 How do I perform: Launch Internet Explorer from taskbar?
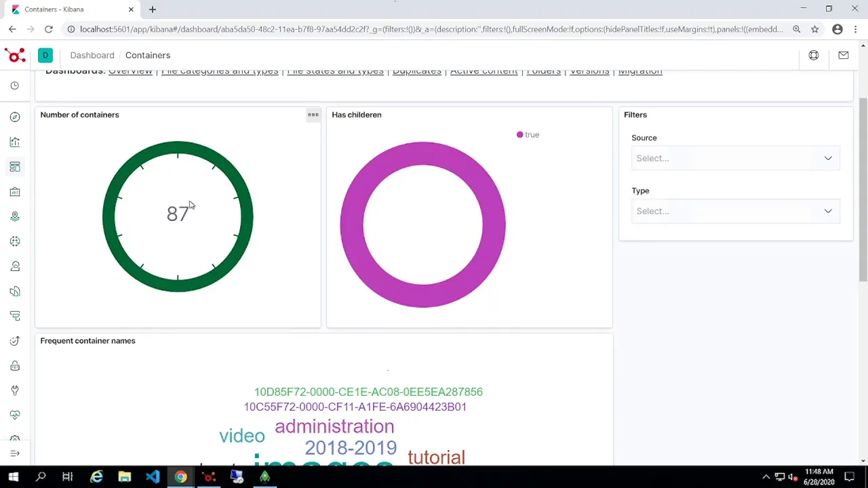tap(97, 477)
